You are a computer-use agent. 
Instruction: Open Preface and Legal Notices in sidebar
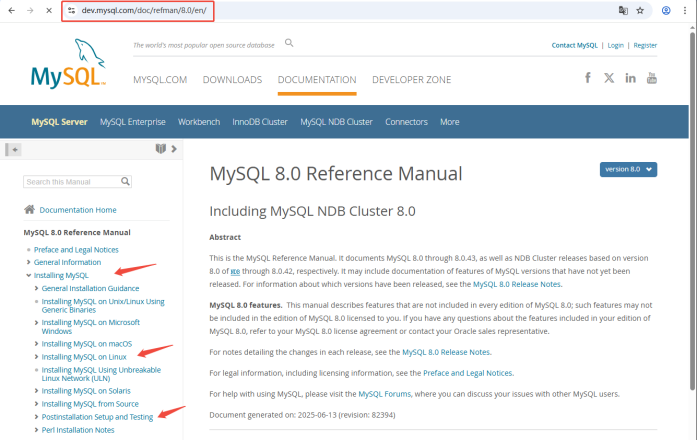point(76,250)
